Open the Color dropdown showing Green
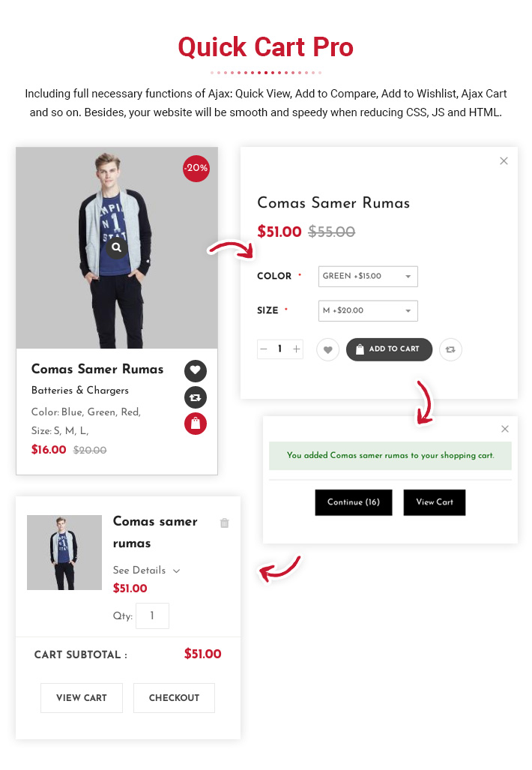This screenshot has width=532, height=770. [368, 277]
